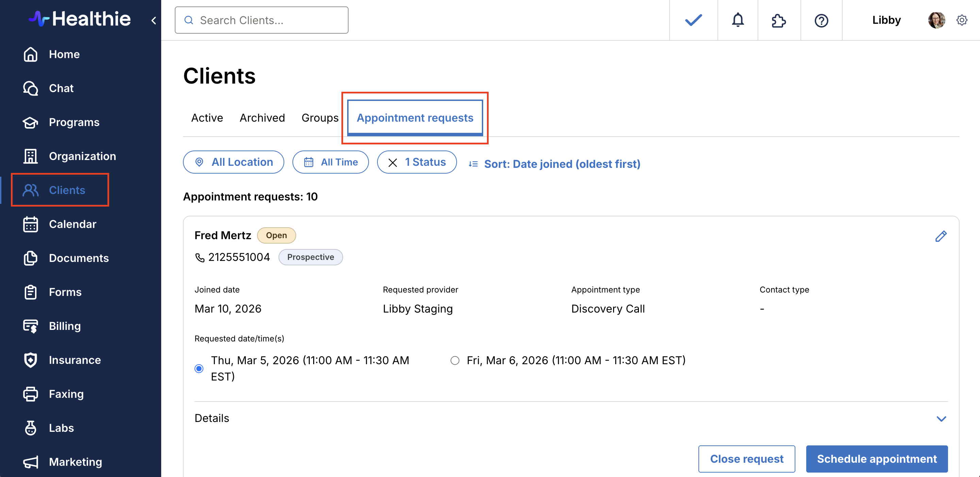Click the notifications bell icon
The height and width of the screenshot is (477, 980).
pos(737,20)
